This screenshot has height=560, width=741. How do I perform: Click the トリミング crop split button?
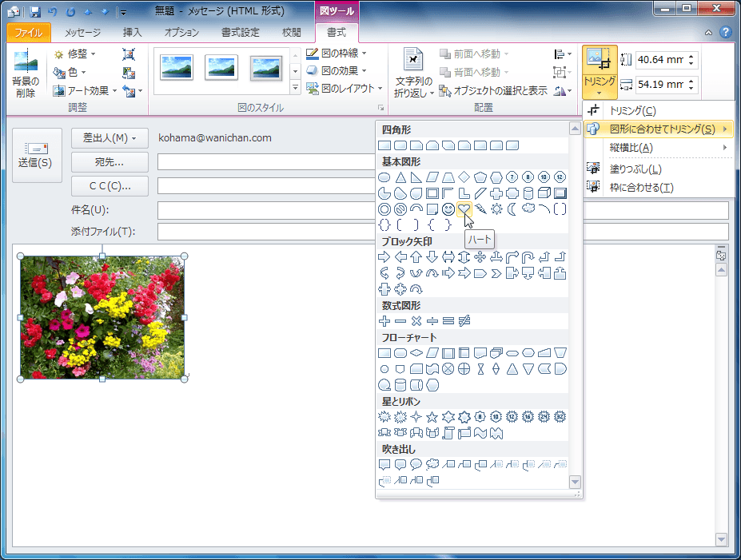[600, 72]
